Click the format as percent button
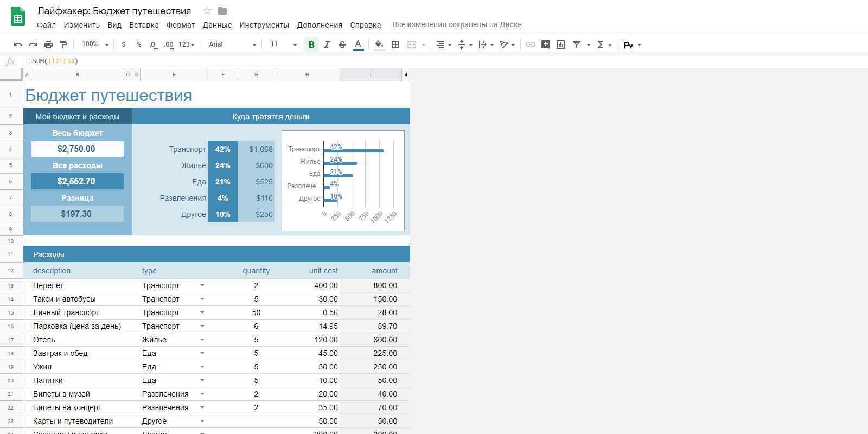The image size is (868, 434). pos(139,44)
